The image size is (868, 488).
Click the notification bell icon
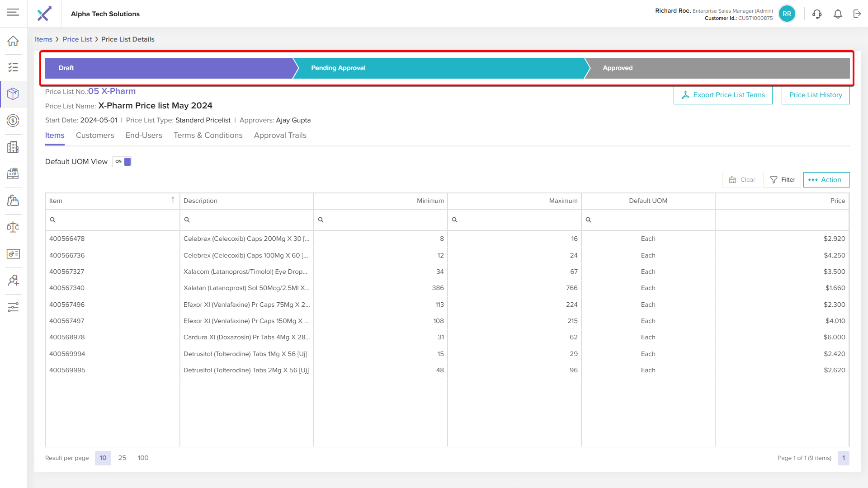[838, 14]
